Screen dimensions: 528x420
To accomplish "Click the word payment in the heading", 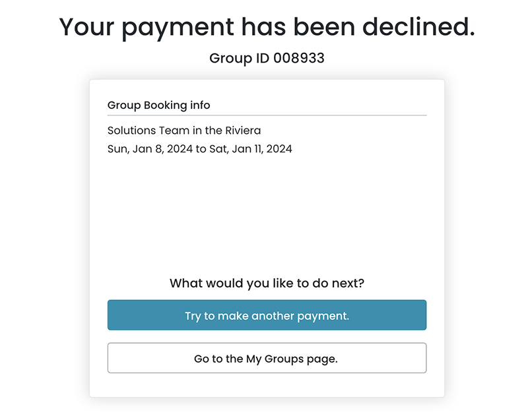I will click(179, 27).
